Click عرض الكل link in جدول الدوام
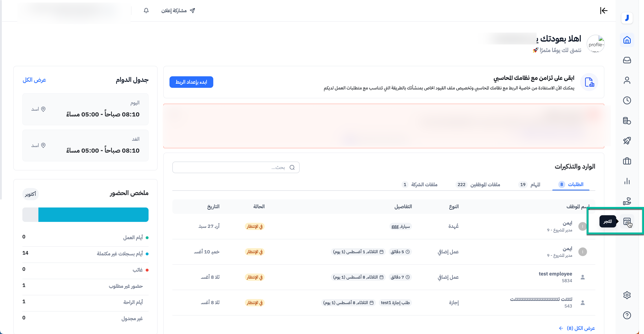Image resolution: width=644 pixels, height=334 pixels. (x=34, y=80)
